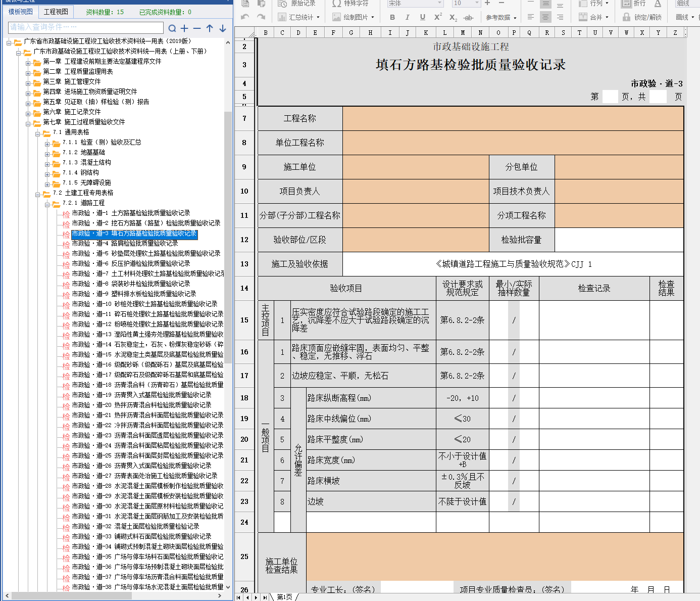
Task: Align cell text right
Action: pyautogui.click(x=560, y=17)
